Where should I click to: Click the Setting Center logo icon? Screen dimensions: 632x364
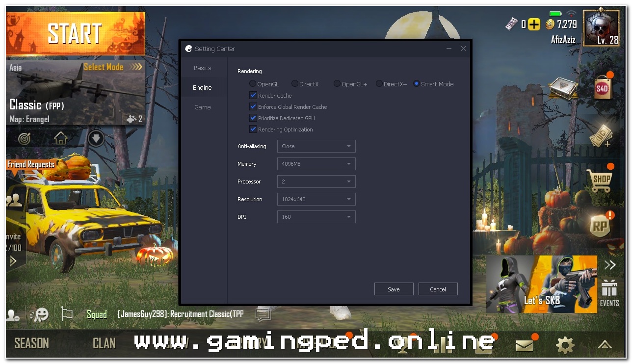tap(188, 49)
